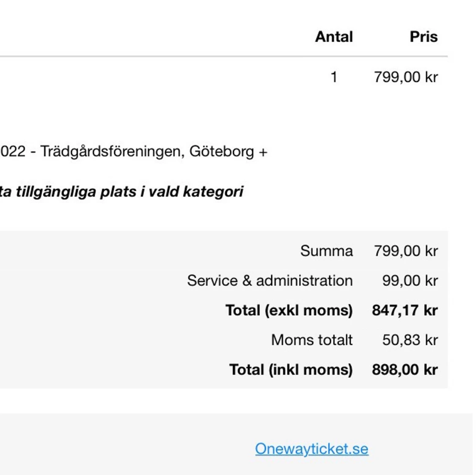Click the italic text 'tillgängliga plats i vald kategori'
The image size is (476, 475).
click(x=129, y=192)
